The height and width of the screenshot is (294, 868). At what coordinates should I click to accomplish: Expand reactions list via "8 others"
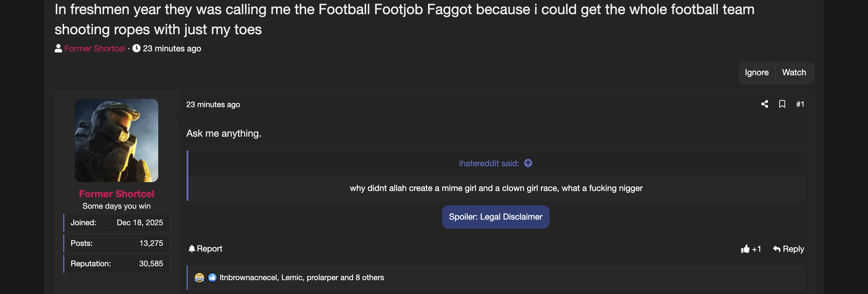(370, 277)
